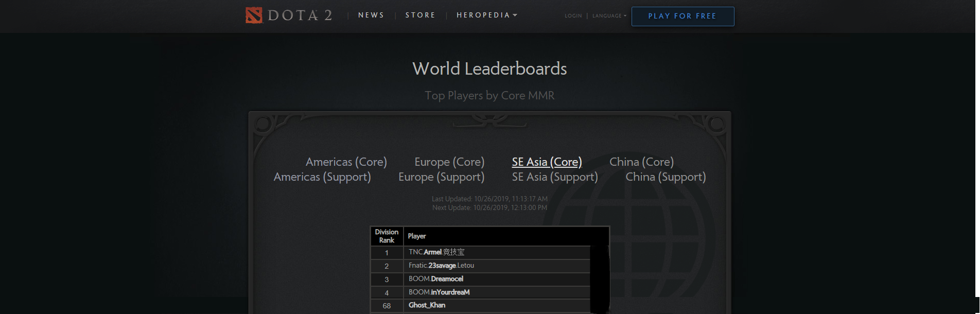Screen dimensions: 980x314
Task: Switch to China (Core) leaderboard
Action: [641, 162]
